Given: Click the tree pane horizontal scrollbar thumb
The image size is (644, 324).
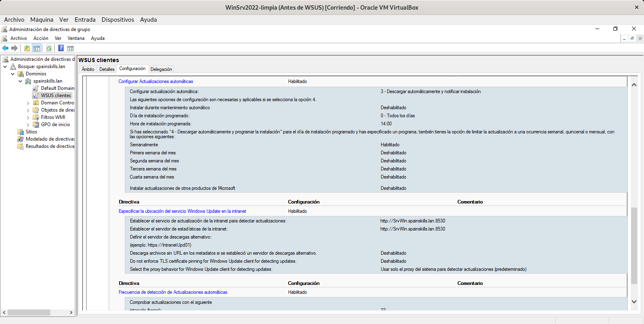Looking at the screenshot, I should tap(29, 312).
